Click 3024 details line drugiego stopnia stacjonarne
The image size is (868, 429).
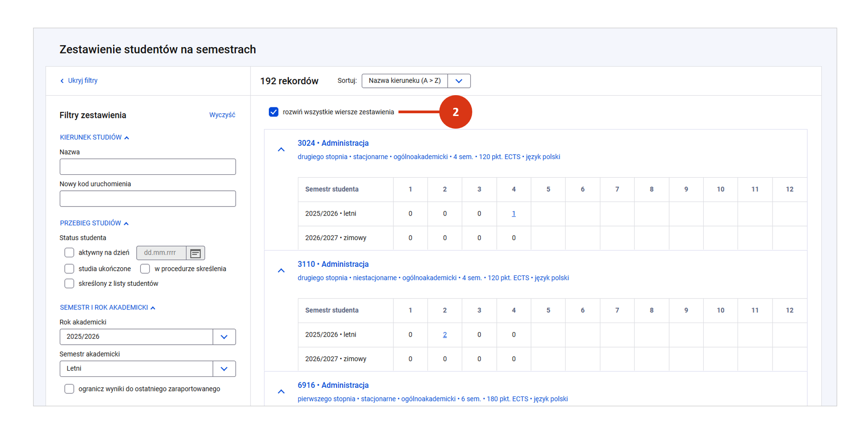[429, 157]
